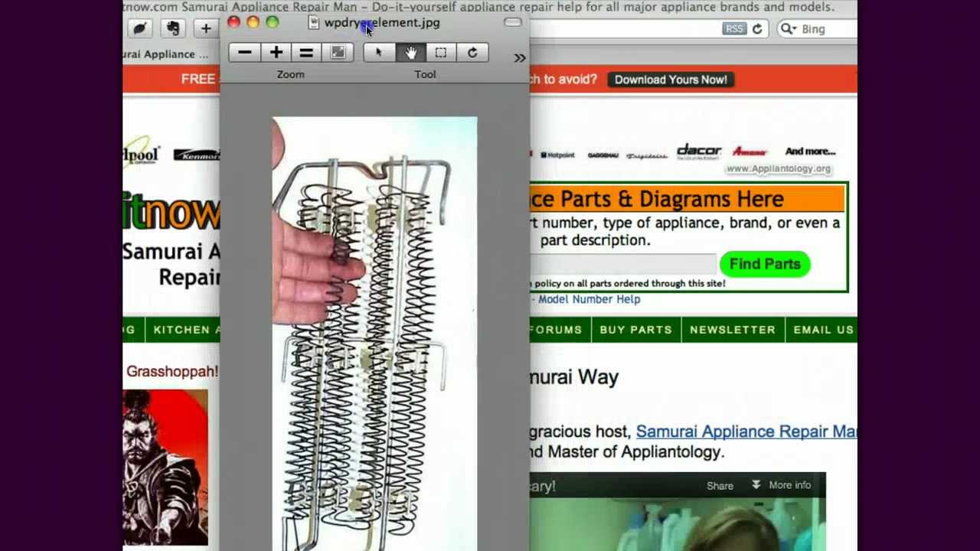The height and width of the screenshot is (551, 980).
Task: Click the leaf bookmarklet icon in Safari toolbar
Action: click(x=139, y=29)
